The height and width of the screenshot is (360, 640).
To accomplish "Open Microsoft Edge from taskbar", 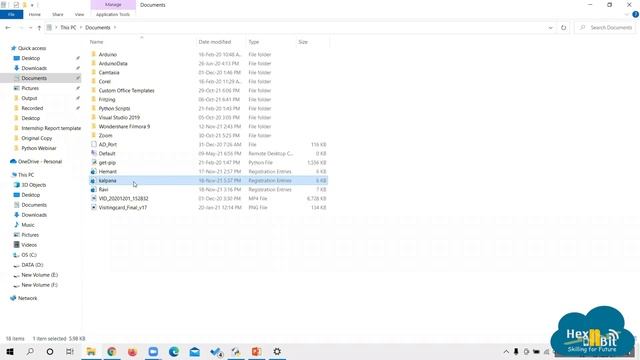I will (x=174, y=351).
